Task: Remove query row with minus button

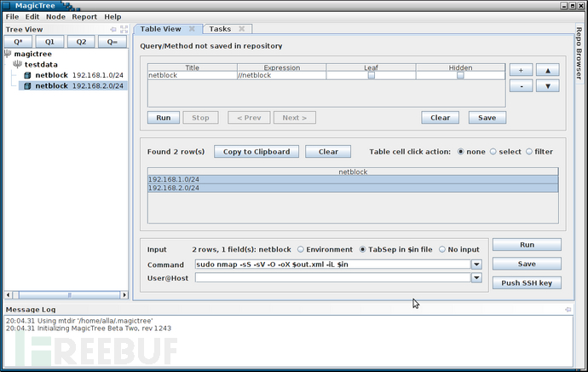Action: coord(521,86)
